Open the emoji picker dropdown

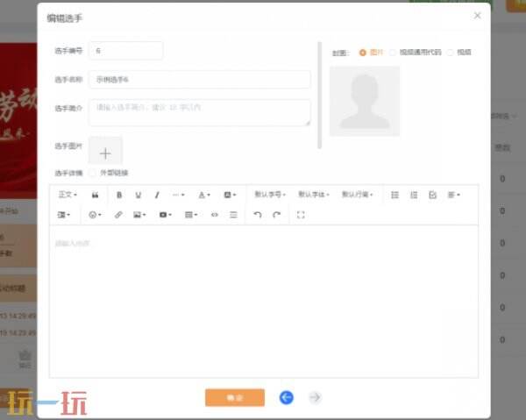95,215
